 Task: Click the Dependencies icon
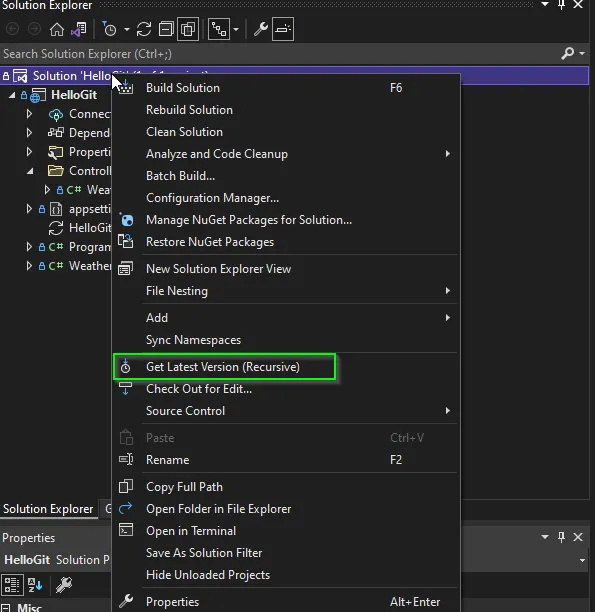point(55,133)
